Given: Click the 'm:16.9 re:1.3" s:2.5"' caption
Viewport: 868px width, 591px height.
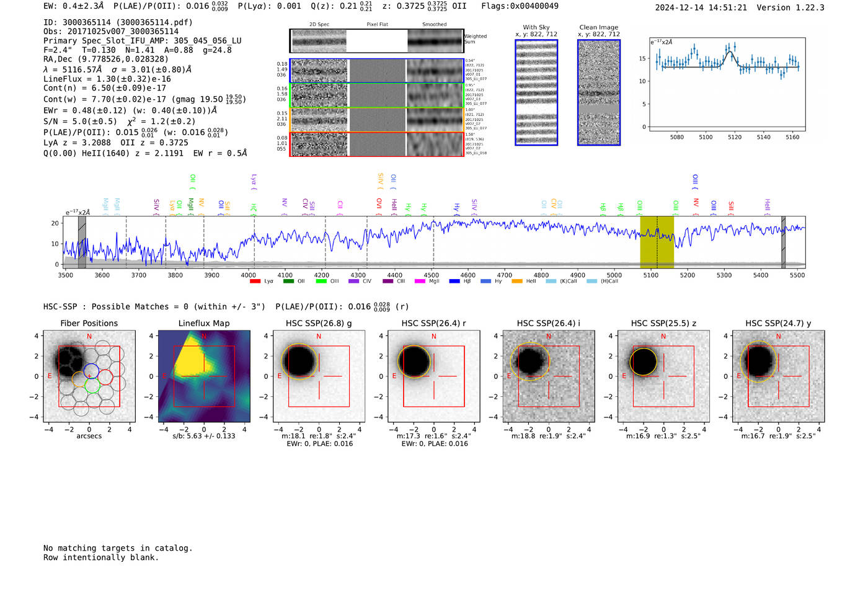Looking at the screenshot, I should pos(663,436).
